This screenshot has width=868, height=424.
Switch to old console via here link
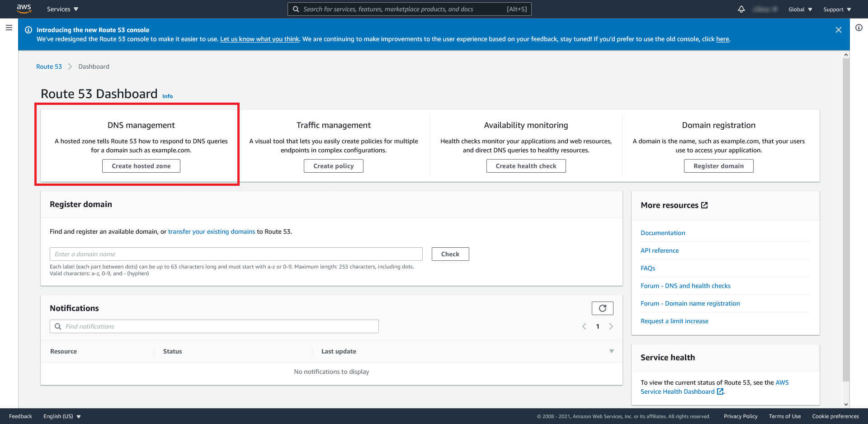[722, 39]
